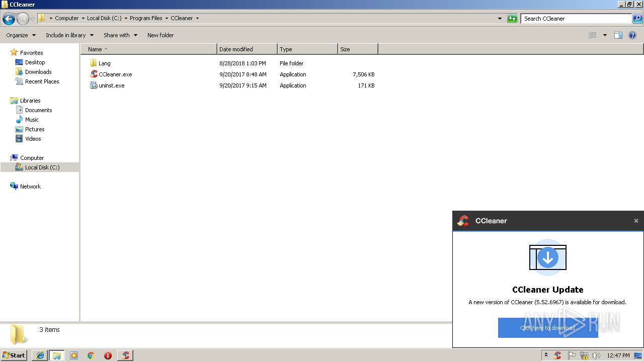The width and height of the screenshot is (644, 362).
Task: Click '8/28/2018 1:03 PM' date cell
Action: (243, 63)
